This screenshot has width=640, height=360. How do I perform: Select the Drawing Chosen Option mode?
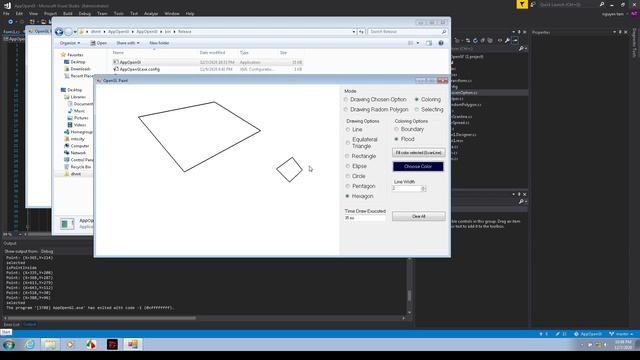(x=375, y=100)
